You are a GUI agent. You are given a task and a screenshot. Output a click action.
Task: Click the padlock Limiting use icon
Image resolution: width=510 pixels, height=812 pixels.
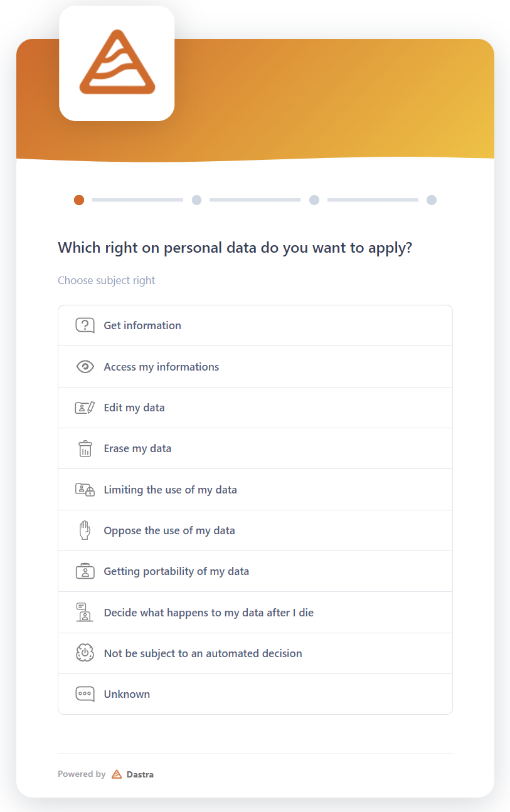click(85, 490)
